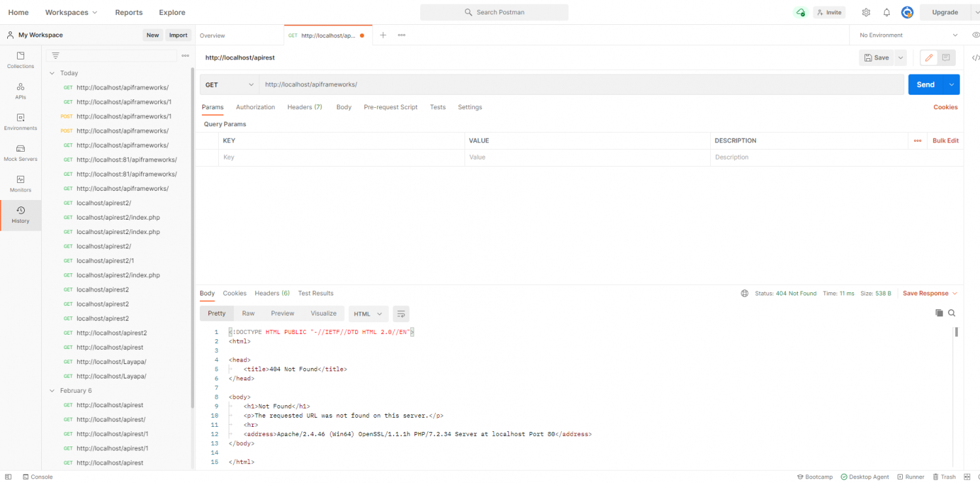980x483 pixels.
Task: Open the Workspaces dropdown
Action: click(71, 12)
